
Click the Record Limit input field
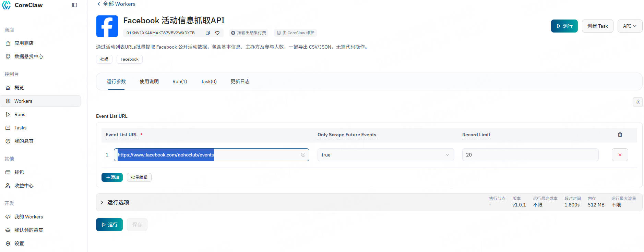click(530, 155)
